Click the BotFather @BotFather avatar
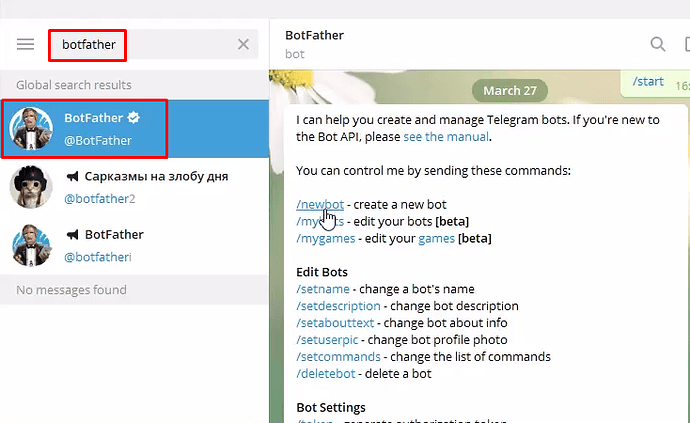The image size is (690, 423). (31, 129)
